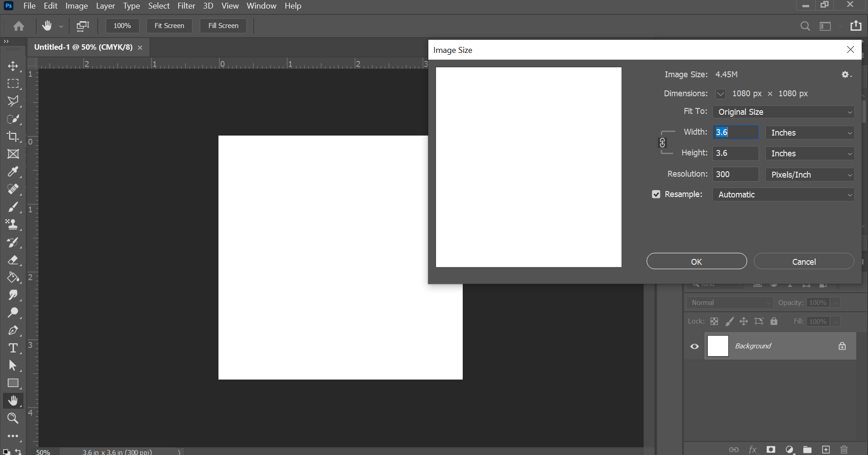This screenshot has width=868, height=455.
Task: Select the Spot Healing Brush tool
Action: click(x=13, y=189)
